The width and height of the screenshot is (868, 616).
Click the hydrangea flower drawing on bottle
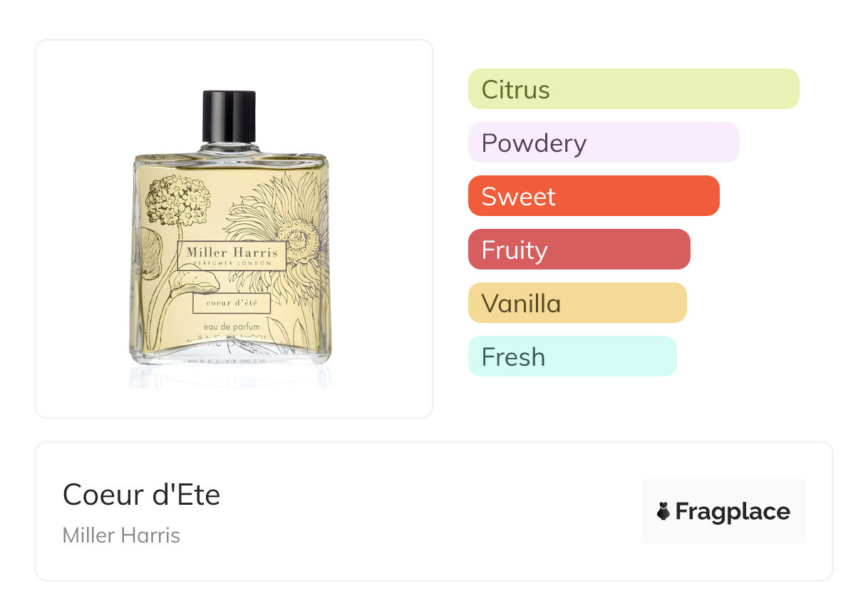pos(177,200)
